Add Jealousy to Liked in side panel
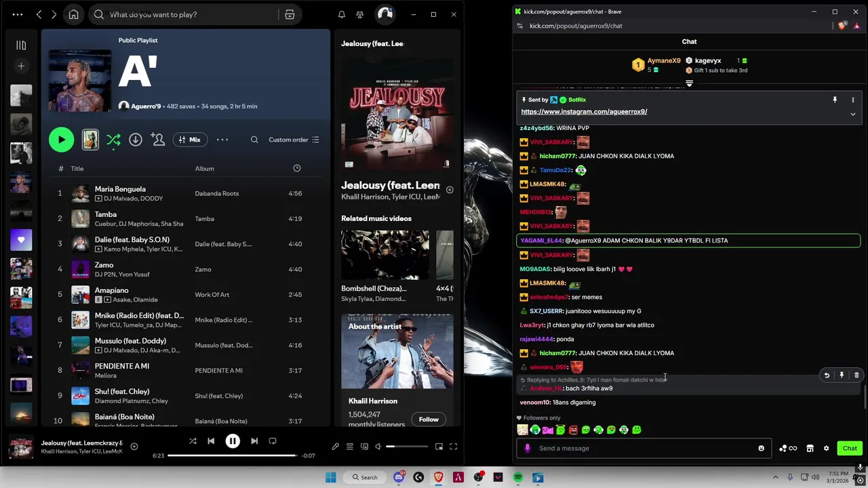The width and height of the screenshot is (868, 488). point(450,190)
